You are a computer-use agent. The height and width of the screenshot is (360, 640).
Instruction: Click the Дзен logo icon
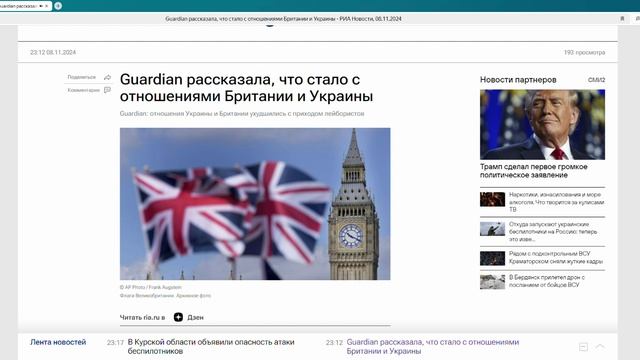coord(178,317)
